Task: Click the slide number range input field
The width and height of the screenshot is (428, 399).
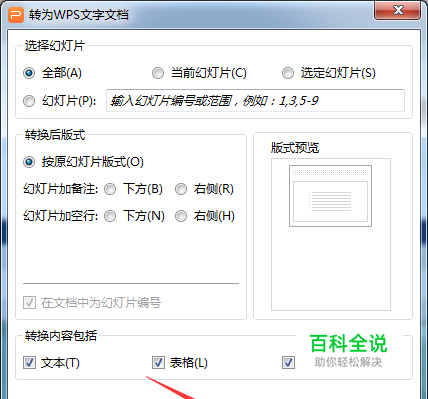Action: point(255,100)
